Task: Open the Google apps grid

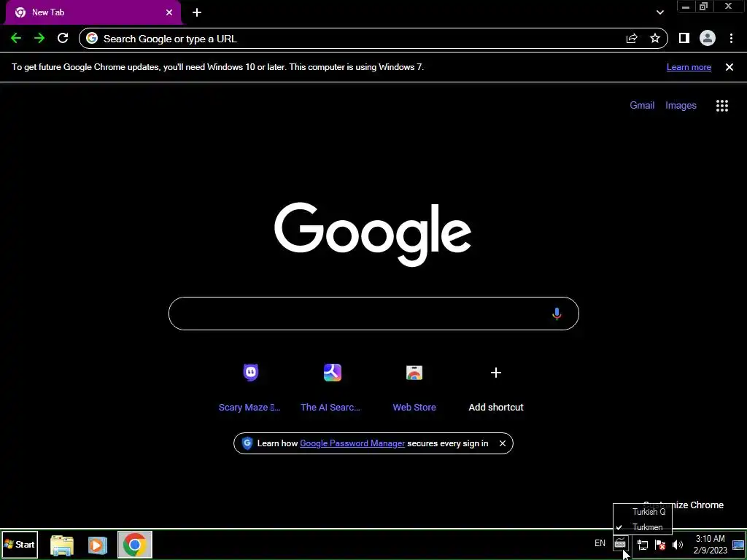Action: 722,106
